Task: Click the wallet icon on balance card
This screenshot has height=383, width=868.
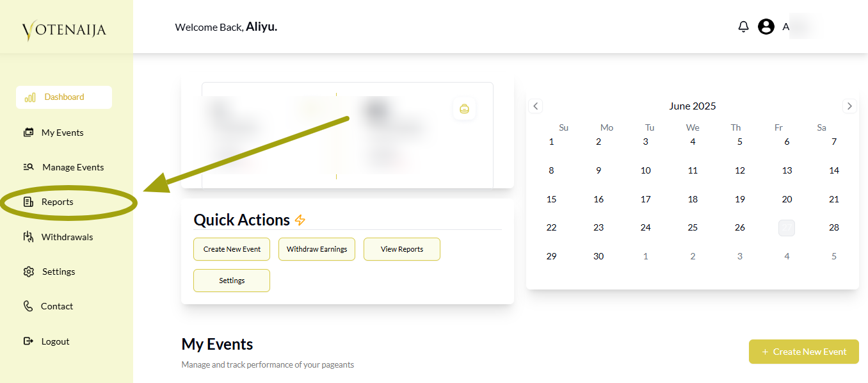Action: (x=464, y=109)
